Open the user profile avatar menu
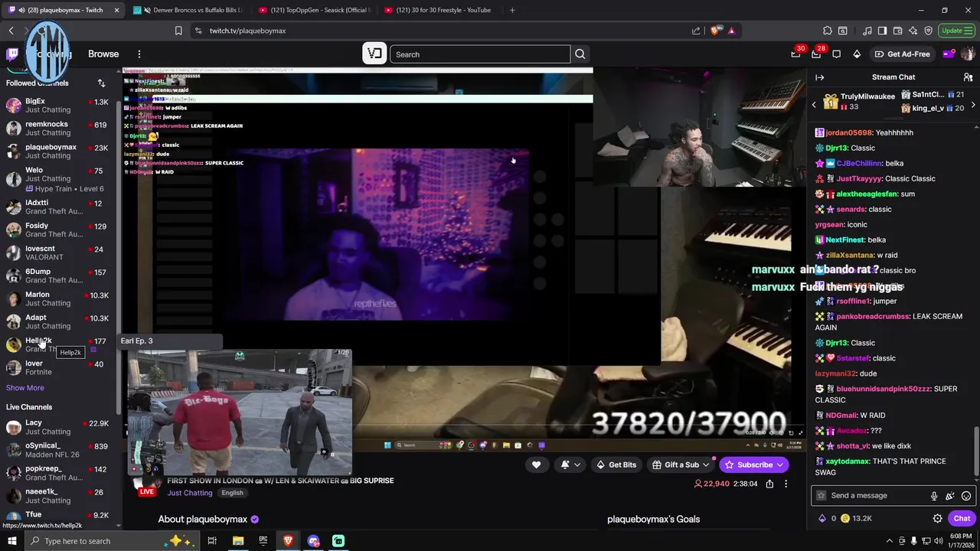Viewport: 980px width, 551px height. tap(968, 54)
